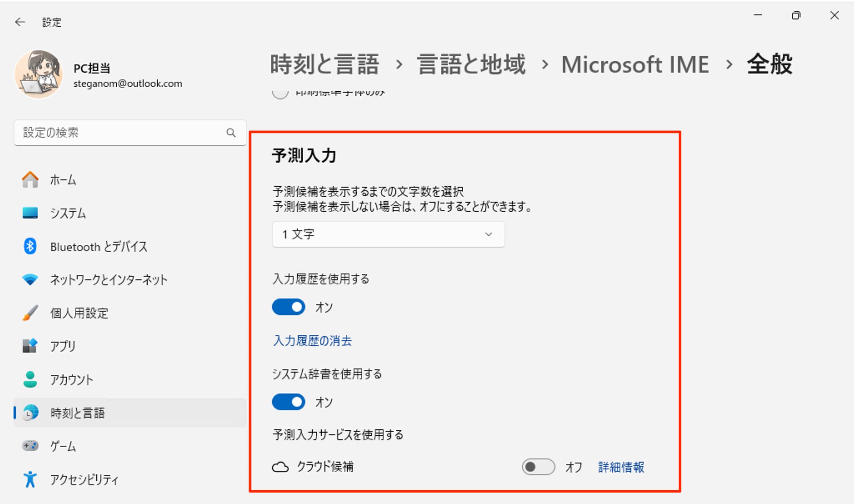The image size is (854, 504).
Task: Disable the 入力履歴を使用する toggle
Action: tap(289, 307)
